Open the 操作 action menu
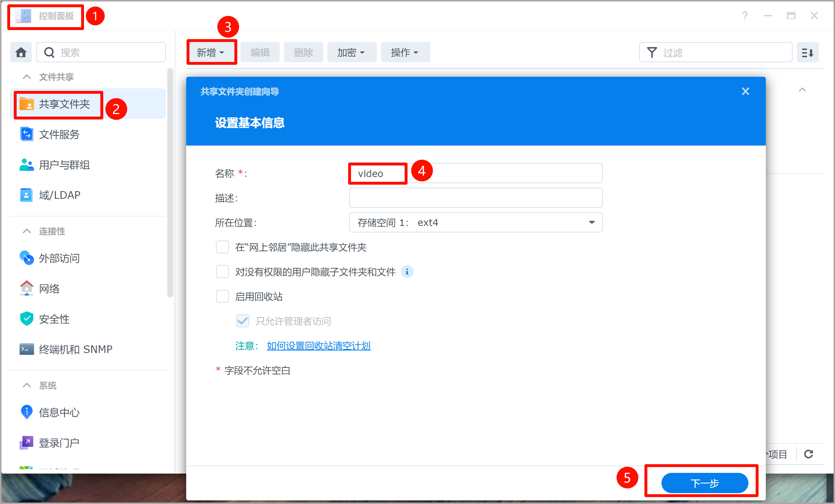 point(405,52)
